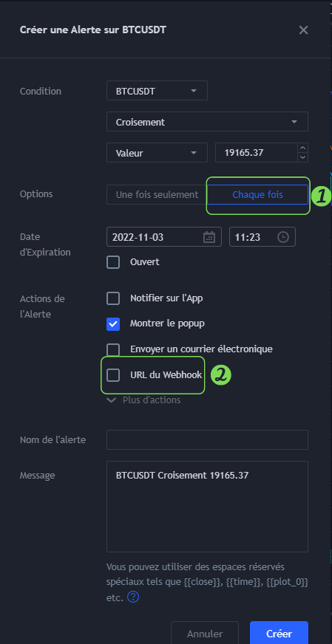Click the 2022-11-03 date field
Screen dimensions: 332x644
163,237
